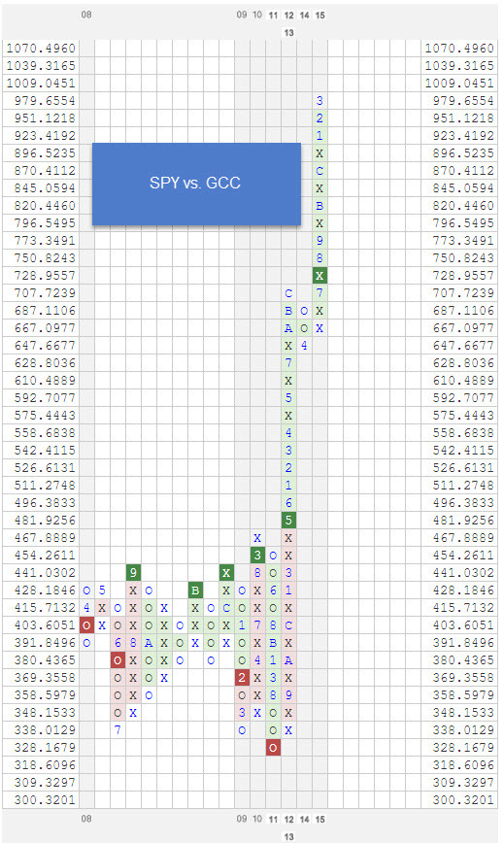This screenshot has height=843, width=504.
Task: Click the blue C in the 707.7239 row
Action: [288, 293]
